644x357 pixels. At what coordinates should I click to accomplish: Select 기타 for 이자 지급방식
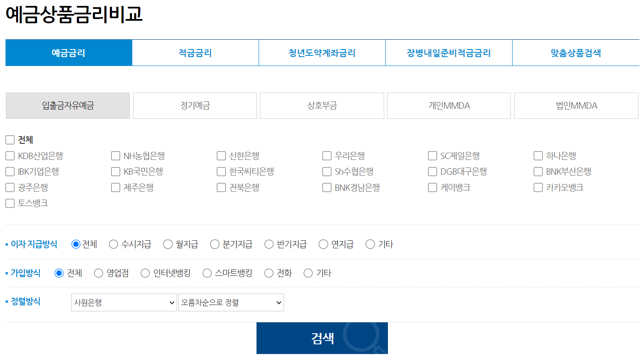tap(371, 244)
